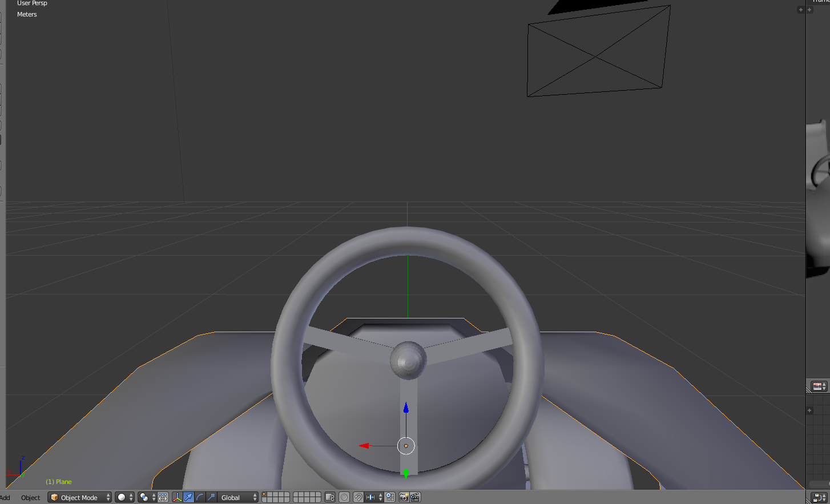Toggle manipulate center points icon
Screen dimensions: 830x504
tap(163, 498)
